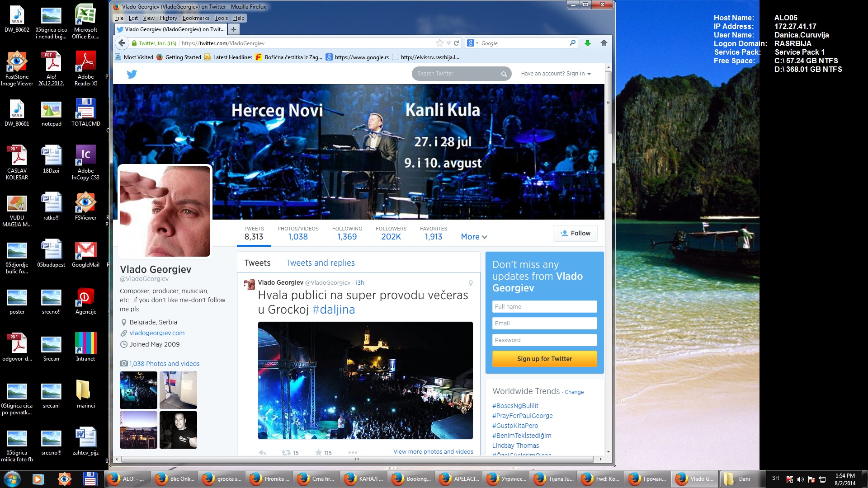868x488 pixels.
Task: Open the Bookmarks menu
Action: [195, 18]
